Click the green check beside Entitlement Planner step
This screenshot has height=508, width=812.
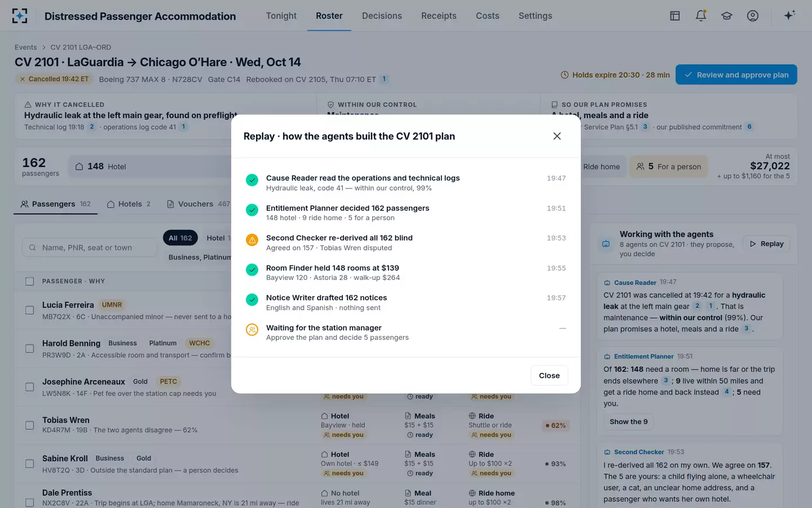tap(252, 210)
